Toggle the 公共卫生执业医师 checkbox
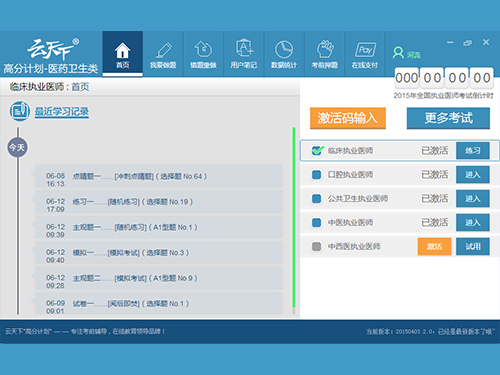The width and height of the screenshot is (500, 375). point(316,199)
